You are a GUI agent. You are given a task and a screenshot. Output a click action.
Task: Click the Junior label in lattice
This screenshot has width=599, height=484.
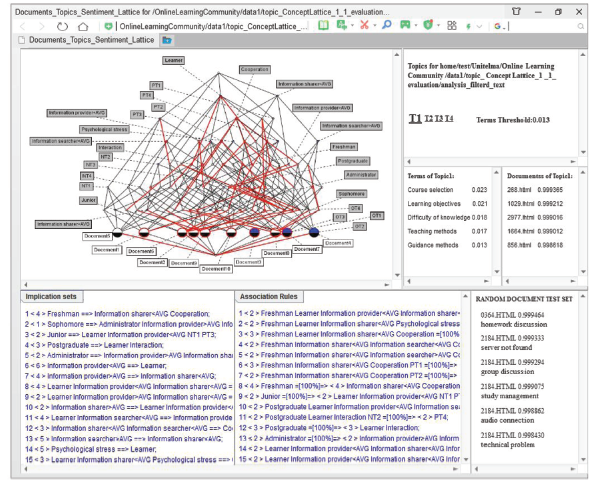point(89,200)
